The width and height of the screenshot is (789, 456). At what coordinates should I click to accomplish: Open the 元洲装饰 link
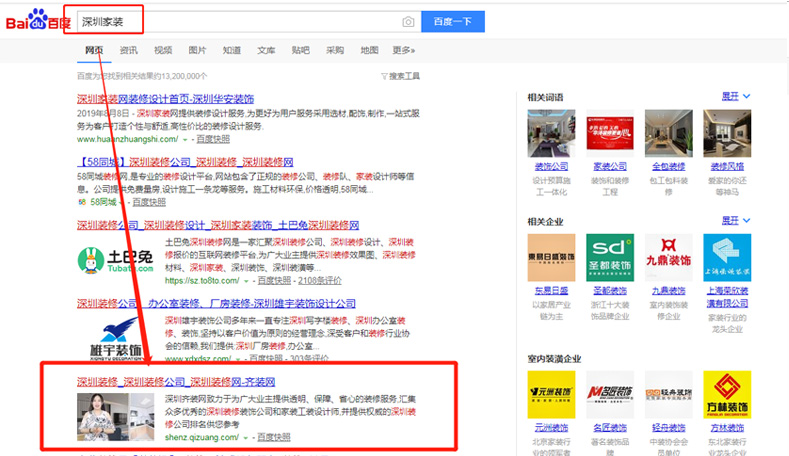click(x=551, y=428)
